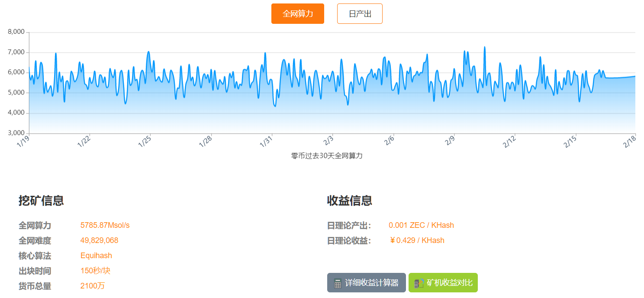Select the 1/31 tick on the x-axis
Viewport: 644px width, 298px height.
(x=266, y=142)
